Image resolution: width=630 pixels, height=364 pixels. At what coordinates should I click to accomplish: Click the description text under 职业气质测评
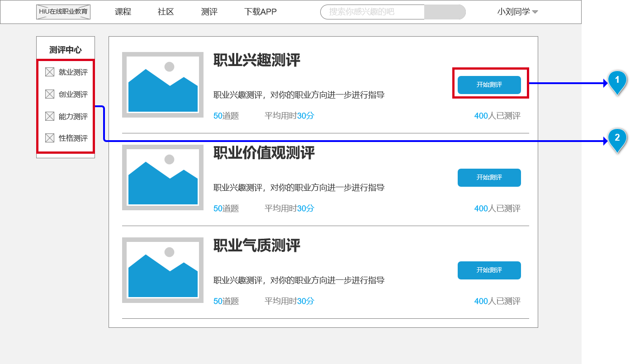[299, 280]
